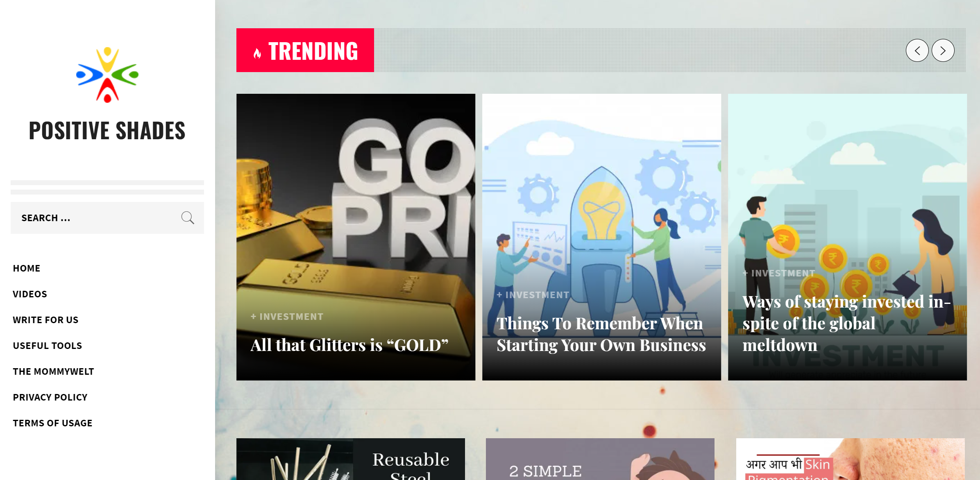Show next trending slide arrow
The width and height of the screenshot is (980, 480).
point(943,50)
